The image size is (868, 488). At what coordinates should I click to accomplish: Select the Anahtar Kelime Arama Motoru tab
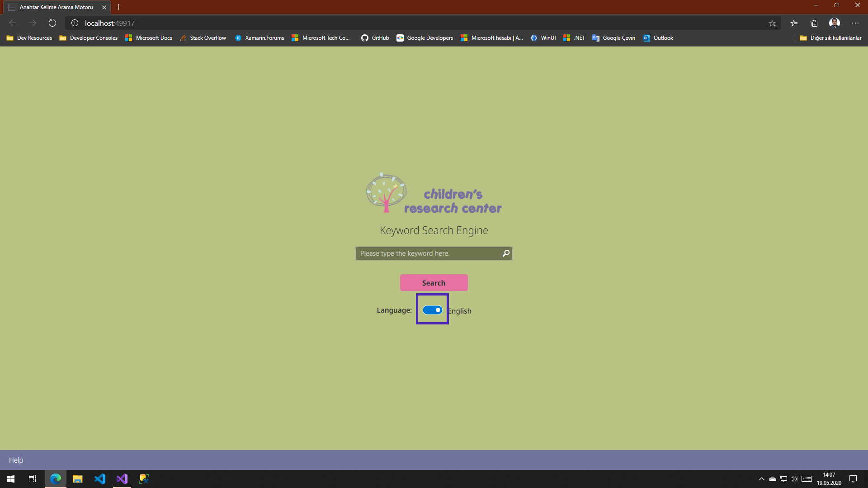point(56,7)
